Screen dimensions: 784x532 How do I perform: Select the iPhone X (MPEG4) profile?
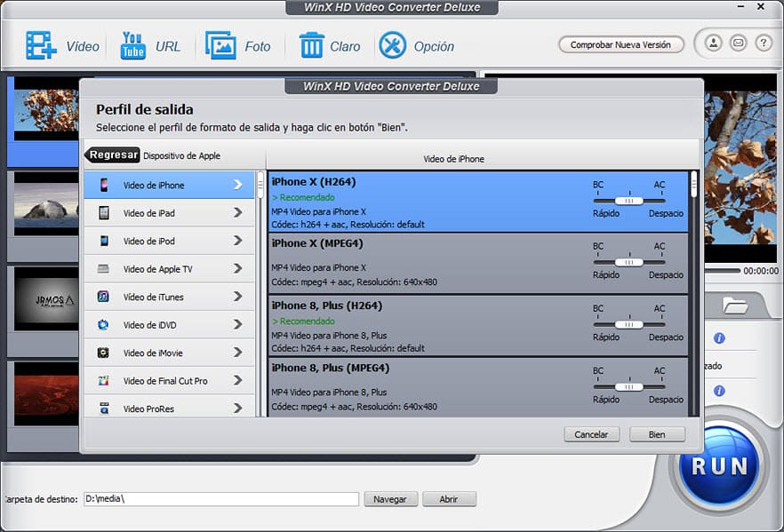(478, 263)
